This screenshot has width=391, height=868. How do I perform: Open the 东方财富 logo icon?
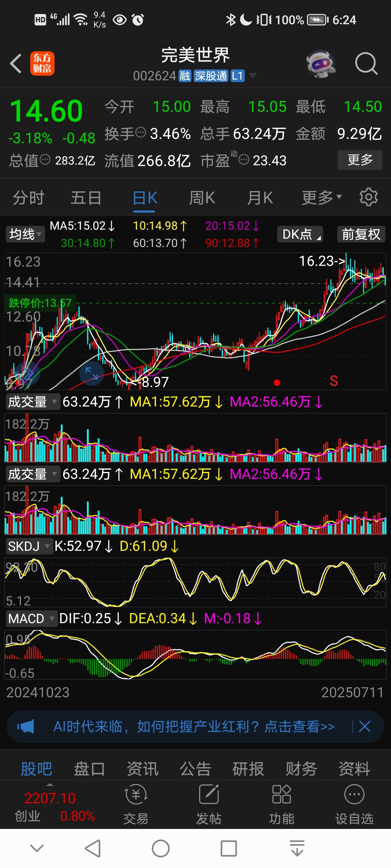(x=42, y=63)
